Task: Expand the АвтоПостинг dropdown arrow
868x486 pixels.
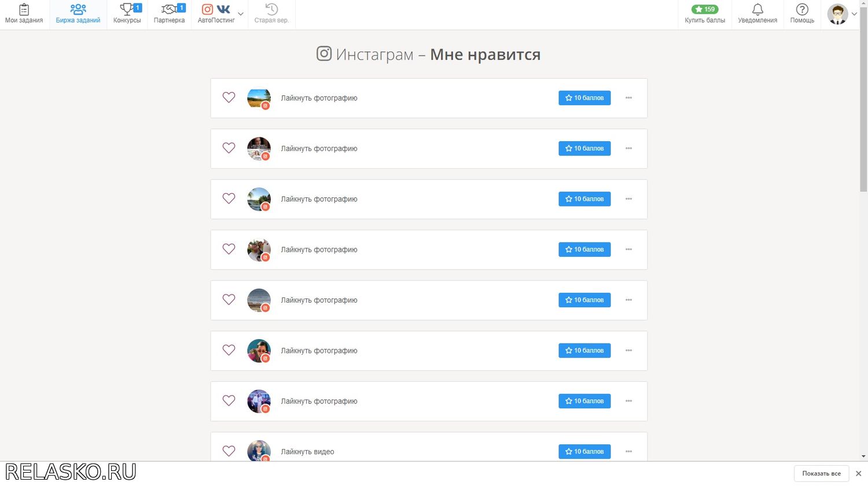Action: pos(241,14)
